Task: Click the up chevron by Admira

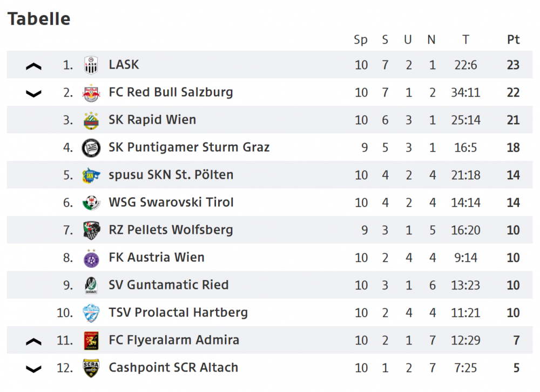Action: click(33, 342)
